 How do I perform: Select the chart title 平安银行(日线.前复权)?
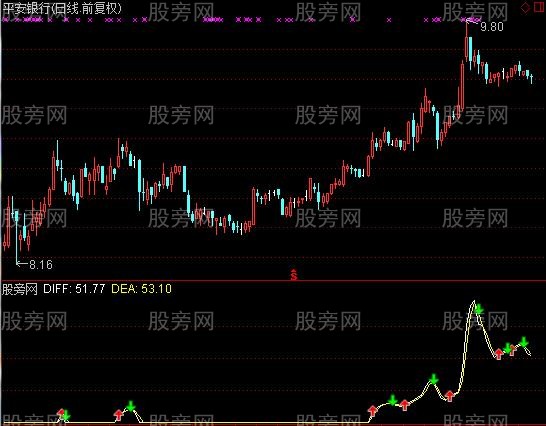pyautogui.click(x=62, y=8)
